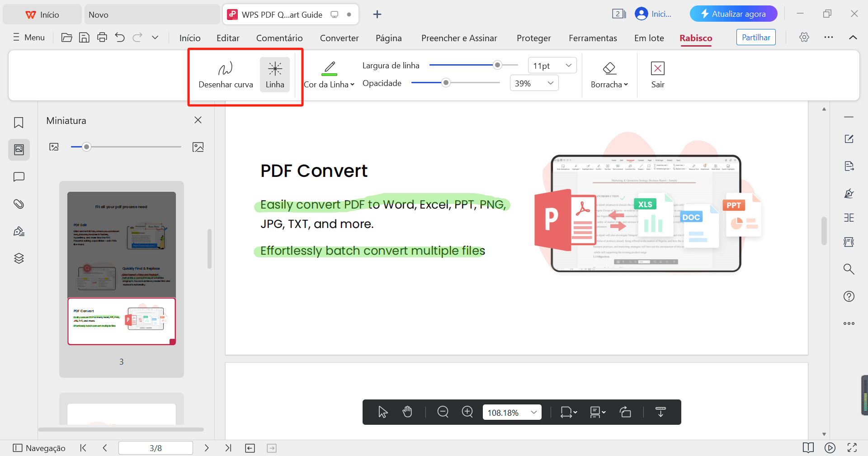Screen dimensions: 868x456
Task: Open the comments panel icon
Action: coord(19,176)
